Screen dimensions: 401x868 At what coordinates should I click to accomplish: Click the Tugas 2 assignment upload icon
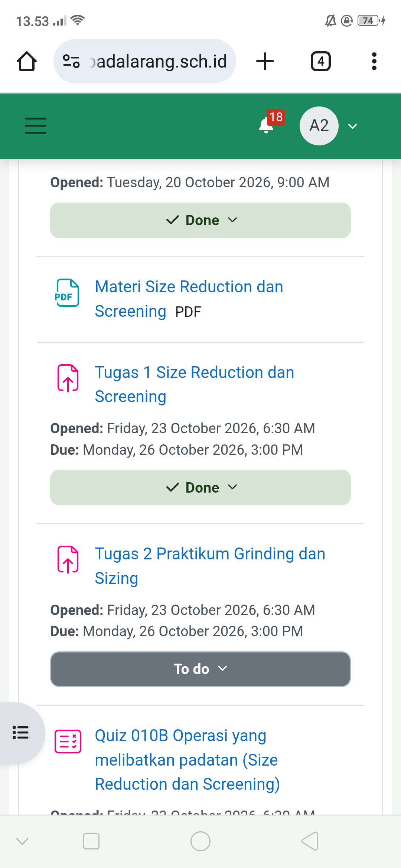68,559
